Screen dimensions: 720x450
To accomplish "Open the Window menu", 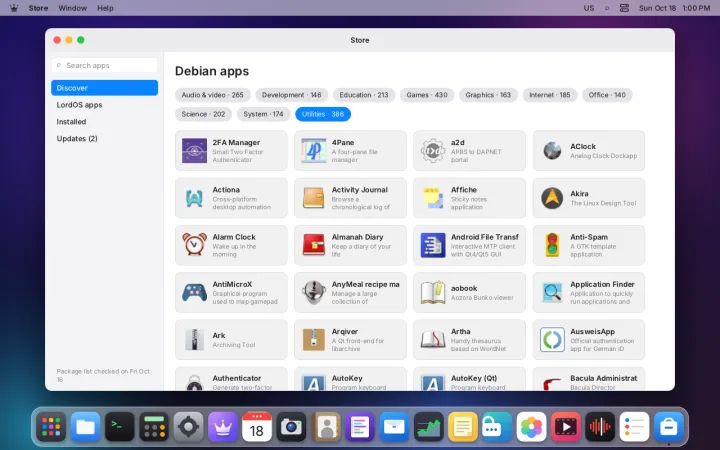I will click(73, 8).
